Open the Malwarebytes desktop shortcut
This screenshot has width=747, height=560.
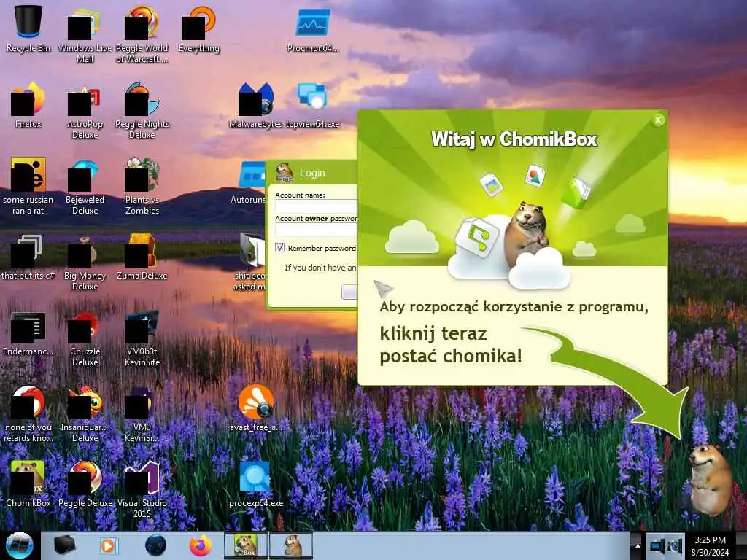tap(256, 105)
